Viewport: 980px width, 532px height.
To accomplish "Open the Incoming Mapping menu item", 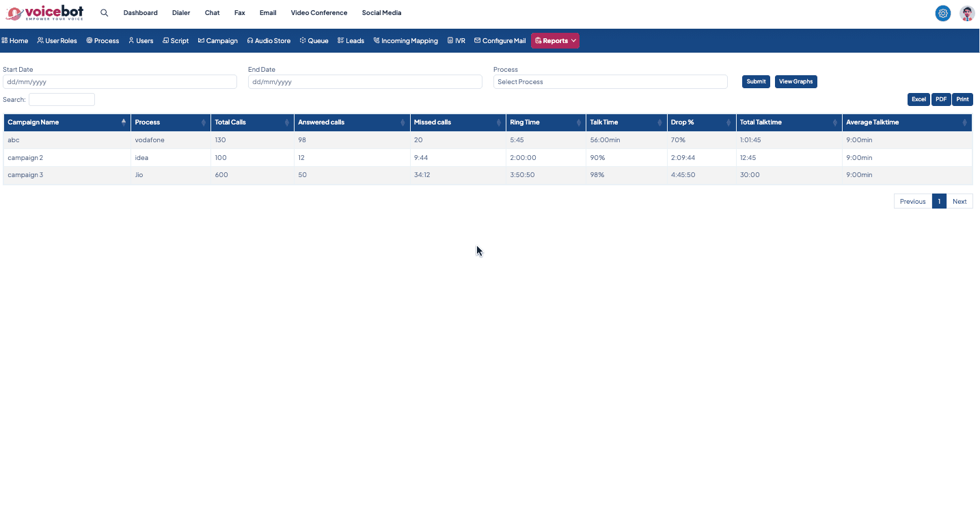I will tap(405, 41).
